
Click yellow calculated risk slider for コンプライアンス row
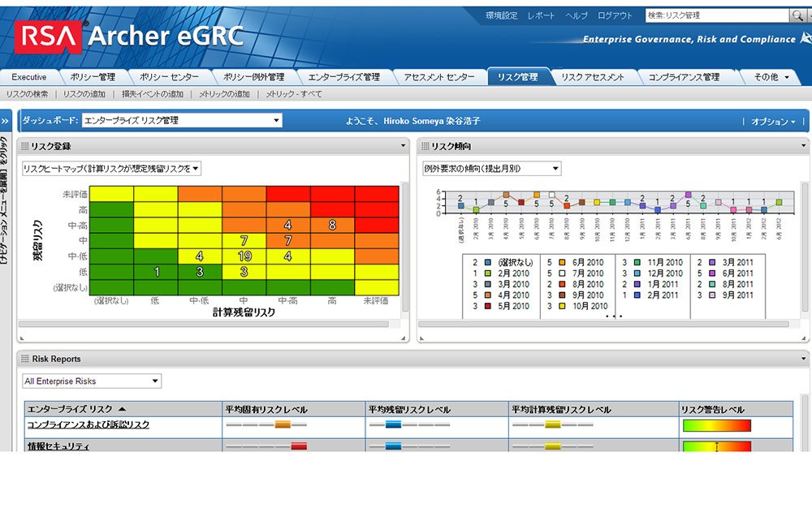(553, 424)
